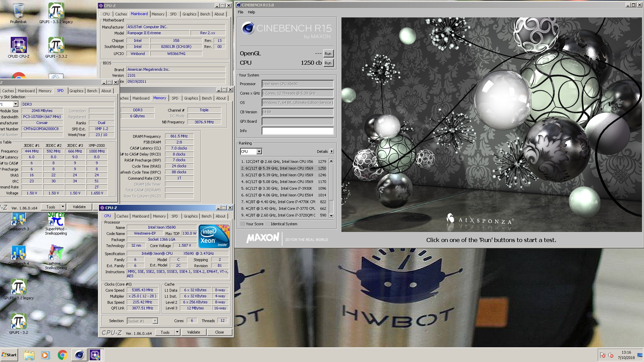Switch to Cinebench taskbar icon
The image size is (644, 362).
click(79, 355)
